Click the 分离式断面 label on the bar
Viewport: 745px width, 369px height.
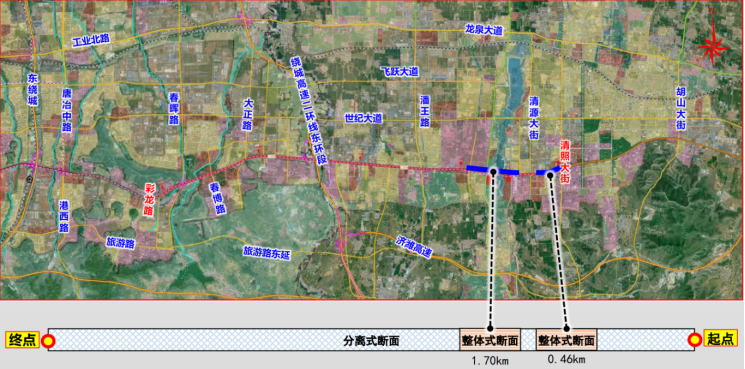[371, 341]
